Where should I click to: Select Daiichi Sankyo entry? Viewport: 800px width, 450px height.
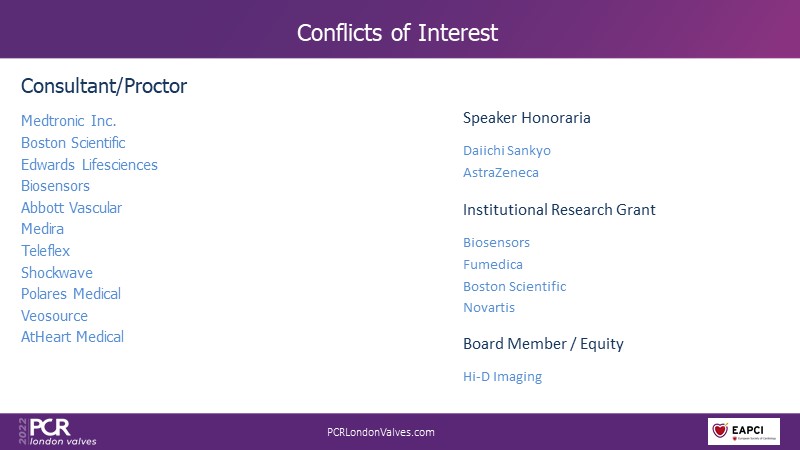point(507,151)
